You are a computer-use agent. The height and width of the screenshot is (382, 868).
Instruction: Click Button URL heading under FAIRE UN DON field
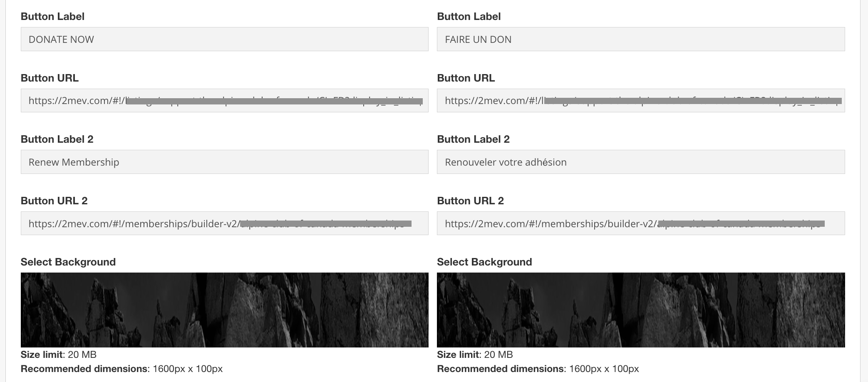pyautogui.click(x=466, y=78)
